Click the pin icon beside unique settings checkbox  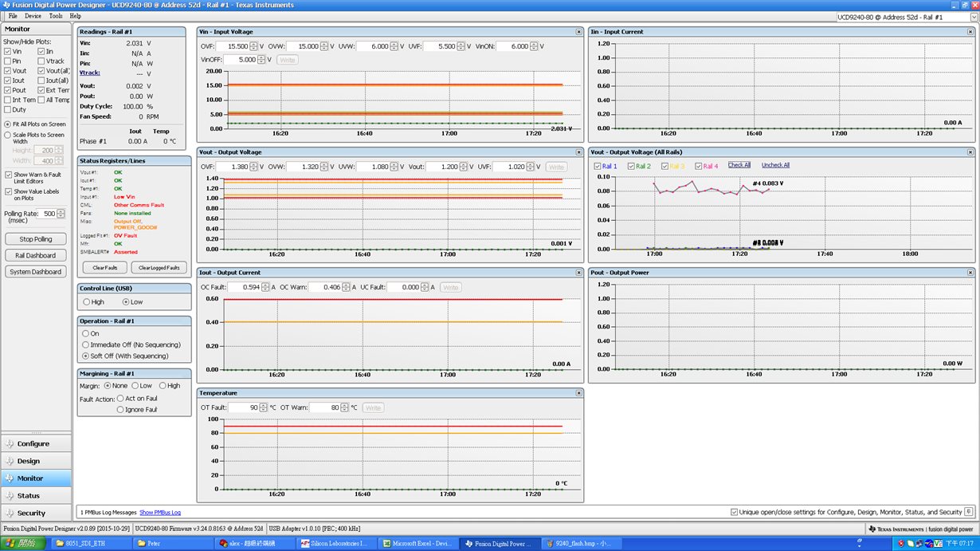click(969, 512)
